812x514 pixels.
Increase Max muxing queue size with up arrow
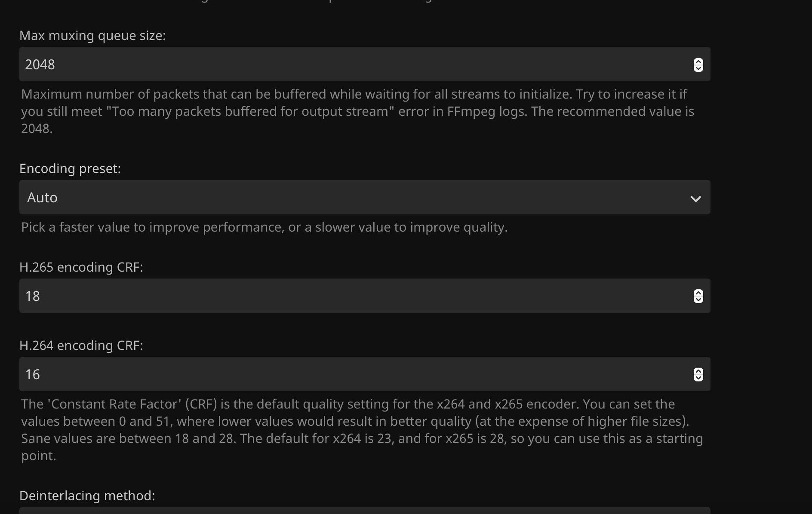click(698, 62)
